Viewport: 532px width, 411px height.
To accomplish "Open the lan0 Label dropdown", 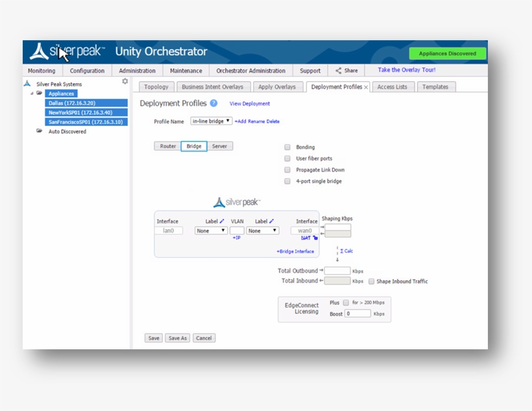I will tap(211, 230).
